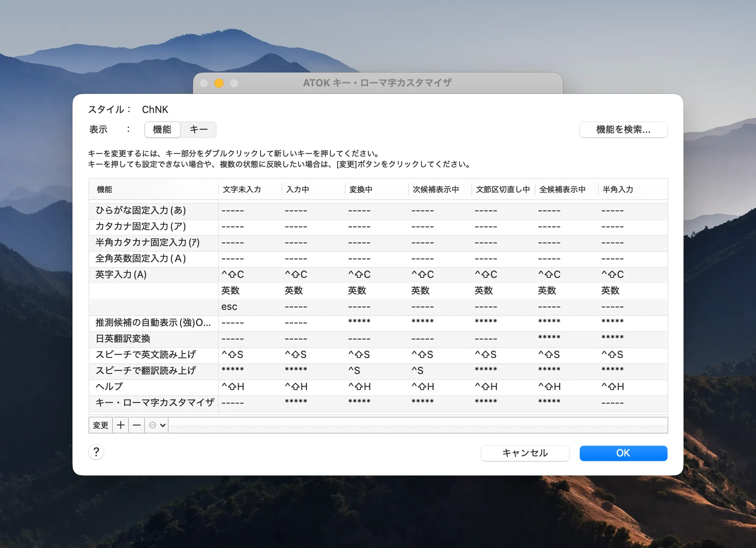Confirm with the OK button
Viewport: 756px width, 548px height.
coord(623,453)
